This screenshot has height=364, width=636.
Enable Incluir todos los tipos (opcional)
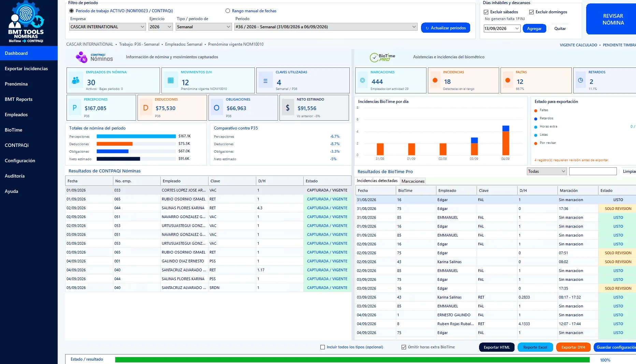(x=322, y=347)
